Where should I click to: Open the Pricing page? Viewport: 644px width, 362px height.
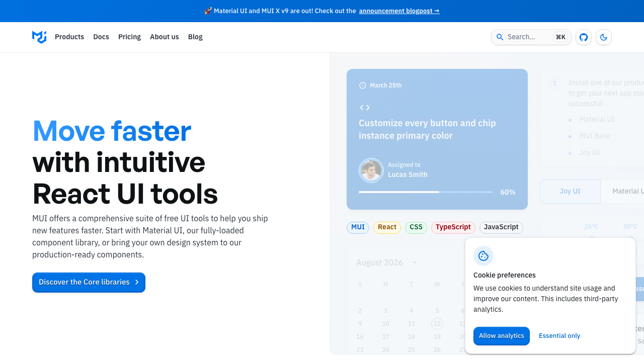pos(129,37)
